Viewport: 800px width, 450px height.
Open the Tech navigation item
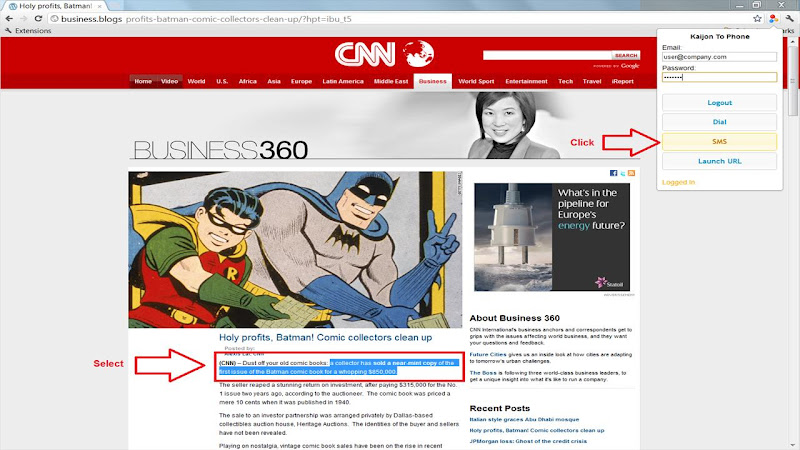click(x=565, y=81)
